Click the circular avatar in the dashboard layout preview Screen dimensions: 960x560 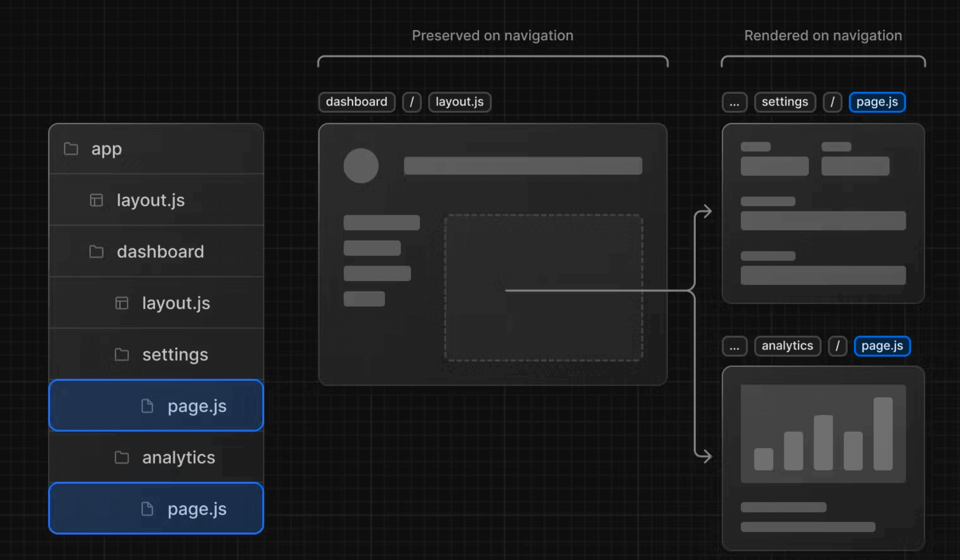(361, 165)
